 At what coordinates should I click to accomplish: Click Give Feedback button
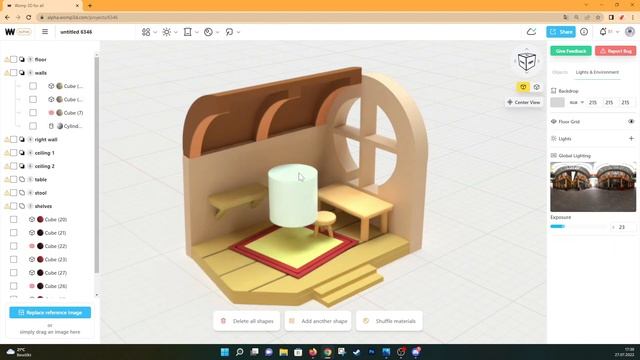pyautogui.click(x=571, y=51)
